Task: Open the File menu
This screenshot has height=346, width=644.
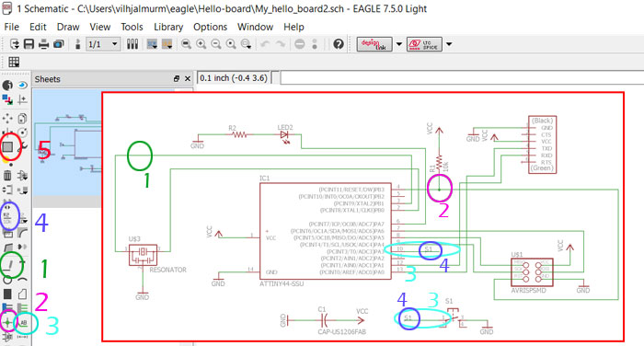Action: pyautogui.click(x=11, y=27)
